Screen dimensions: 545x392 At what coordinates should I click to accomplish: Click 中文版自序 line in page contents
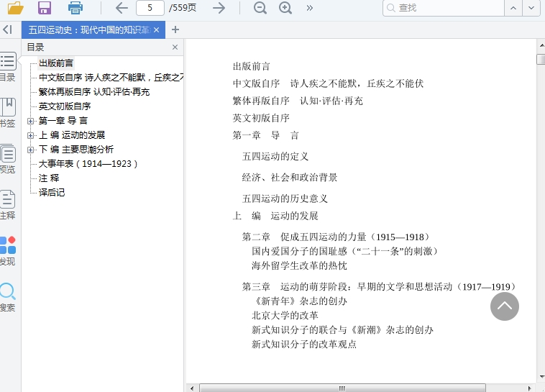328,83
